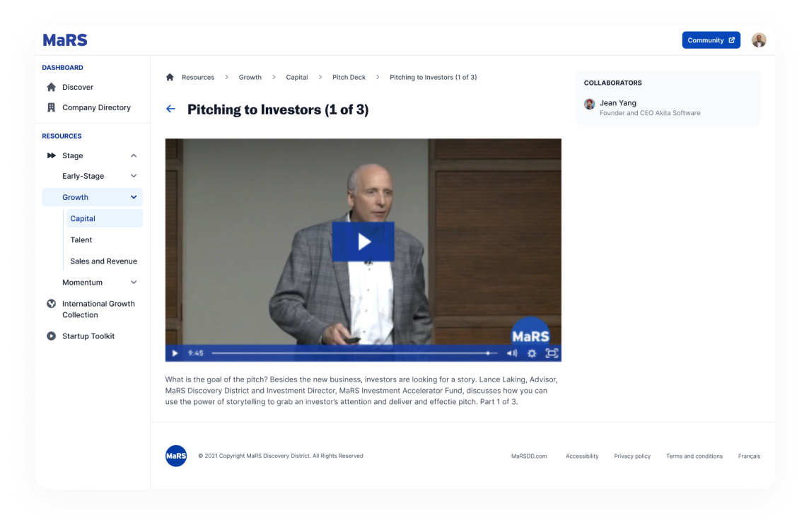809x532 pixels.
Task: Click the RESOURCES sidebar heading
Action: click(62, 136)
